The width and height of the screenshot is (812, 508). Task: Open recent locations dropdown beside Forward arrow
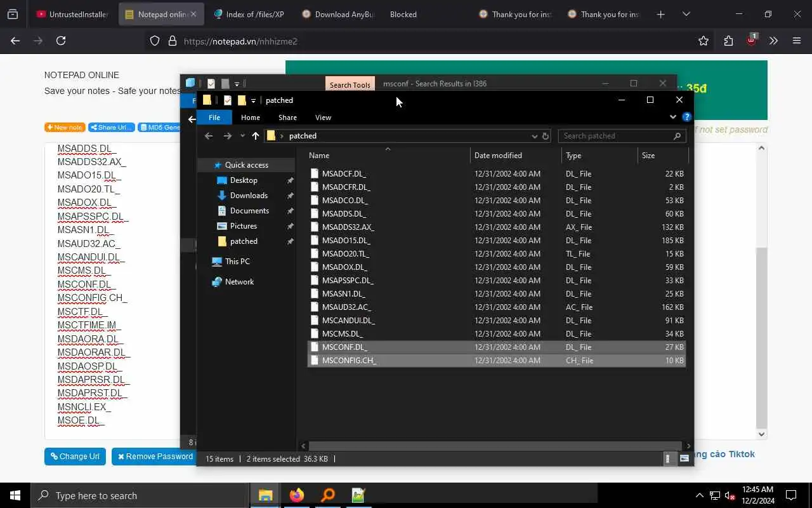pos(242,136)
